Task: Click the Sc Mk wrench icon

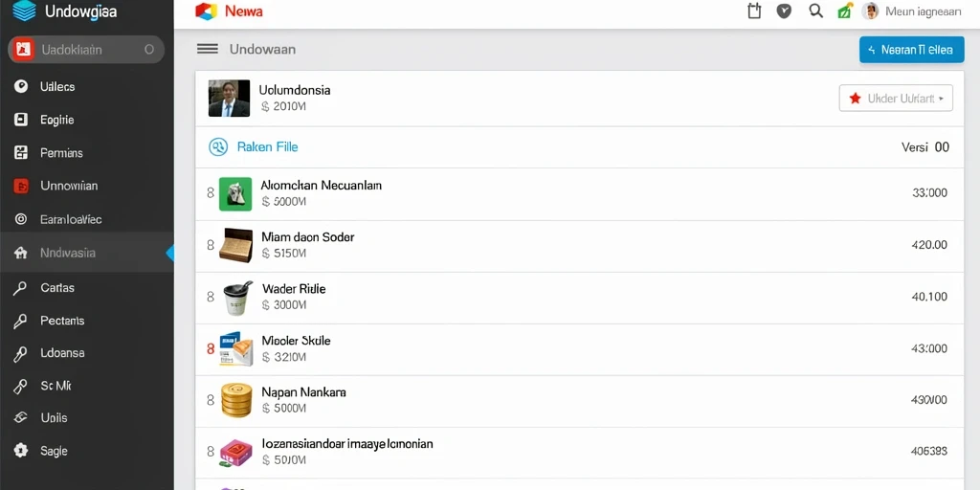Action: (21, 387)
